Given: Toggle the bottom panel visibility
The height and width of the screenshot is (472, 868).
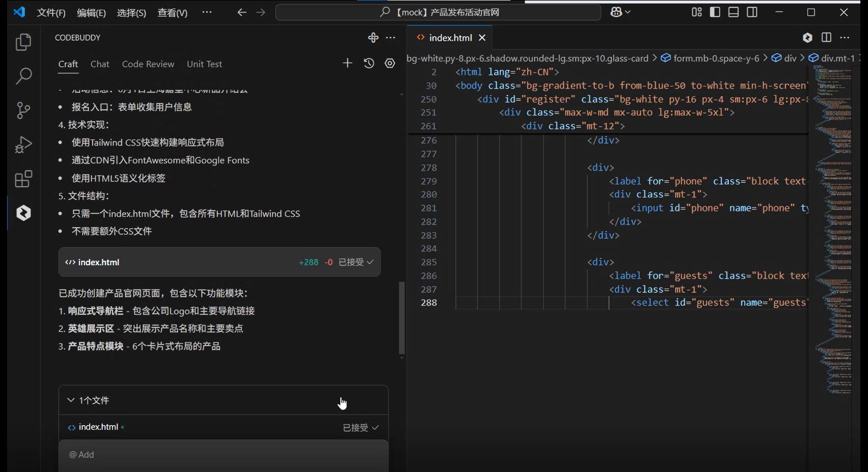Looking at the screenshot, I should (x=733, y=12).
